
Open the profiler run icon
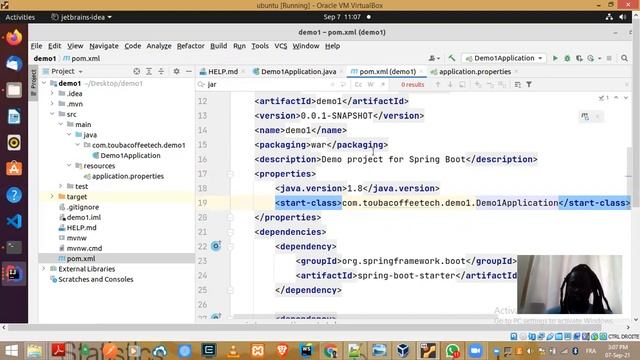(591, 58)
